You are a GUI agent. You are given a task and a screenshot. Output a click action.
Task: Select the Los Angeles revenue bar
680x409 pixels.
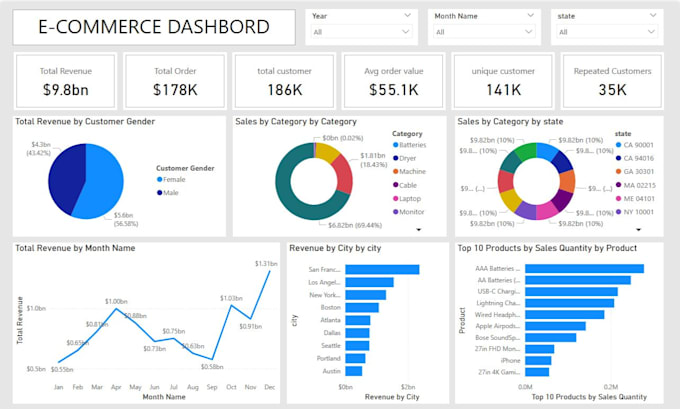[369, 282]
